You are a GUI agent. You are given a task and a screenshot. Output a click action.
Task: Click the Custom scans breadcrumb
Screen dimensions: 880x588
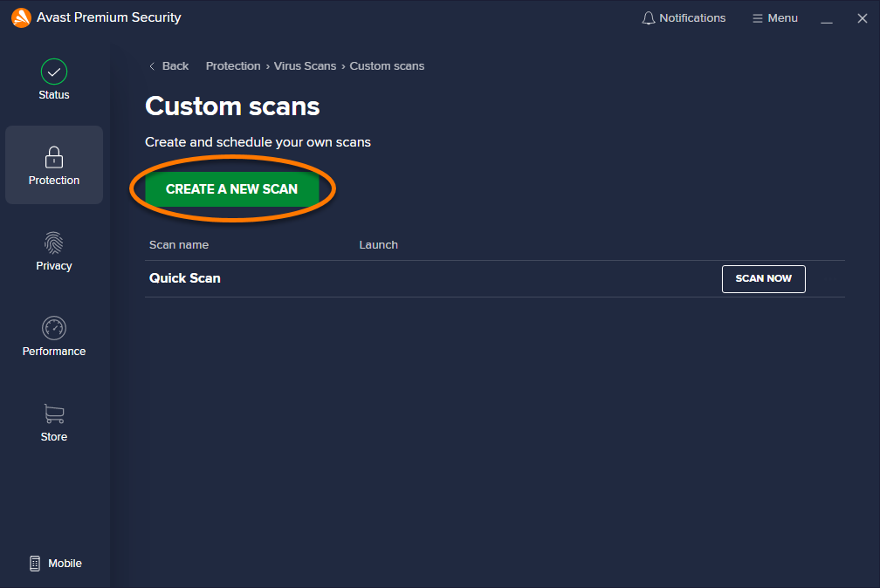click(x=387, y=66)
